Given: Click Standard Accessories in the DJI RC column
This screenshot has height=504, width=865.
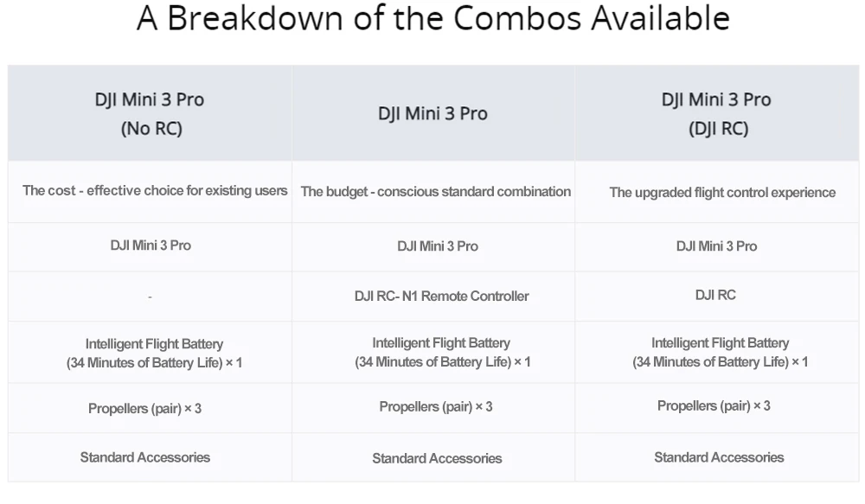Looking at the screenshot, I should tap(719, 457).
